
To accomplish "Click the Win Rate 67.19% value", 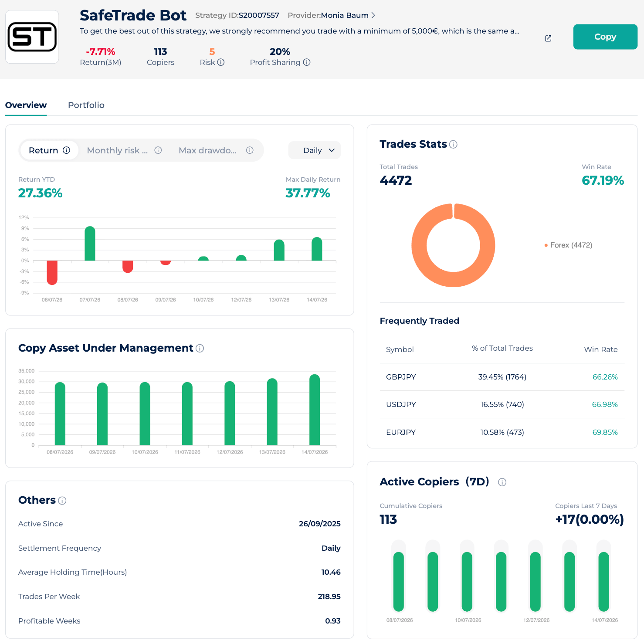I will (603, 180).
